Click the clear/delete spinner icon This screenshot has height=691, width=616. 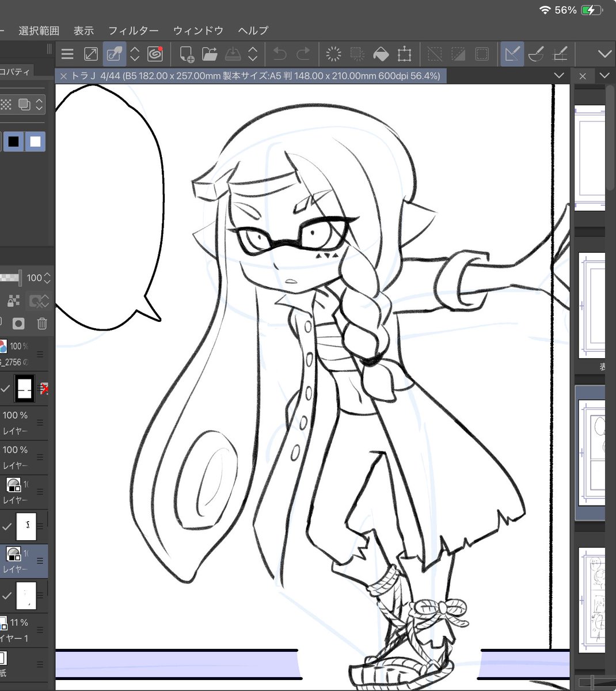tap(333, 54)
